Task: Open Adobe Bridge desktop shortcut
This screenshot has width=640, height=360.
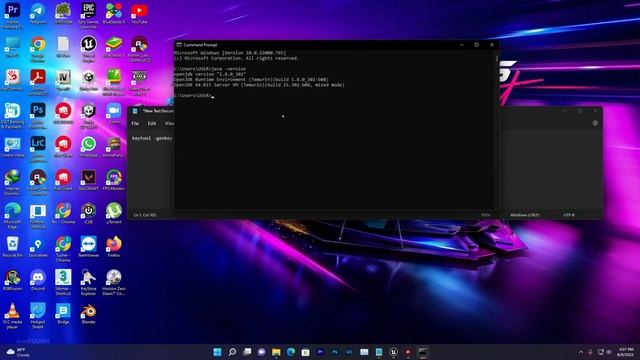Action: click(x=63, y=314)
